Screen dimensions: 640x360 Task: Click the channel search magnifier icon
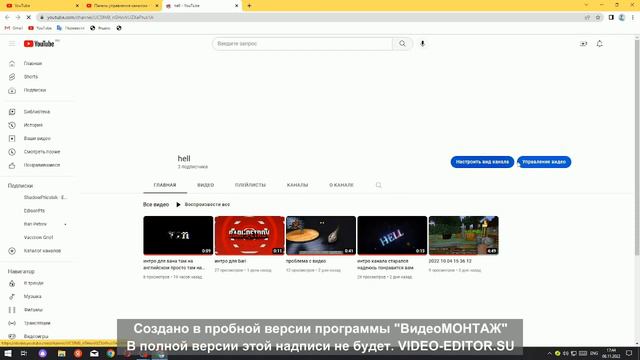click(378, 185)
